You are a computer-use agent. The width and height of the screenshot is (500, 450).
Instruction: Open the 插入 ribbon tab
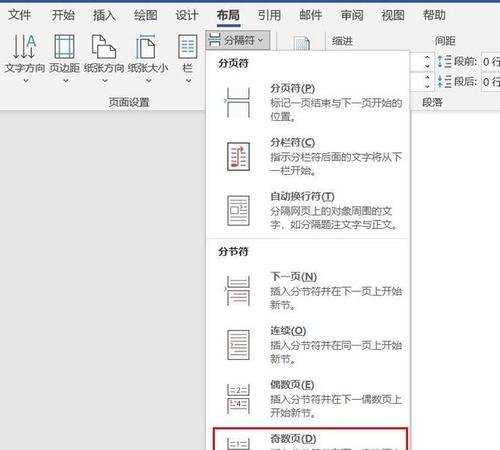(104, 15)
